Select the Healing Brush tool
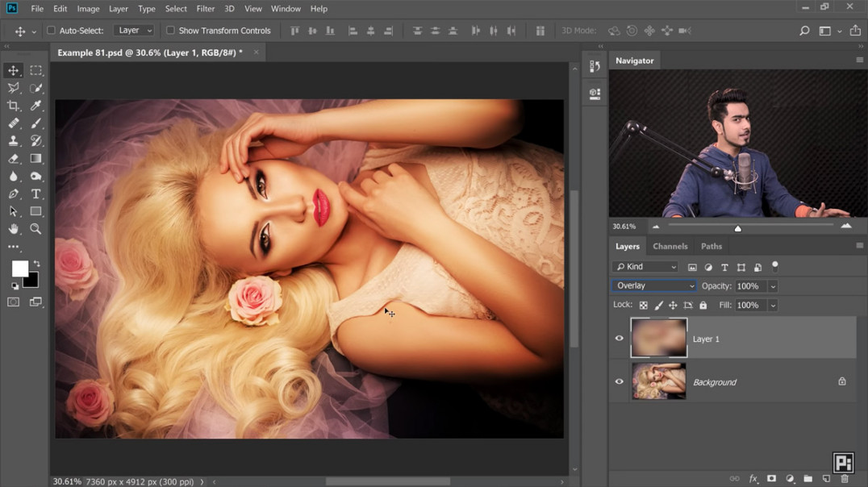The image size is (868, 487). [x=13, y=123]
